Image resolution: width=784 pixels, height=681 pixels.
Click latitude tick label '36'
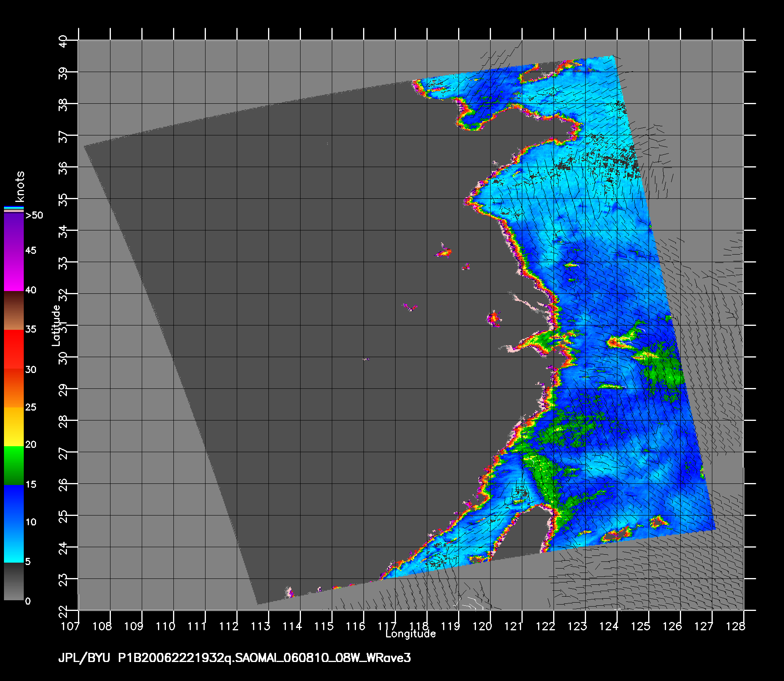click(x=64, y=169)
